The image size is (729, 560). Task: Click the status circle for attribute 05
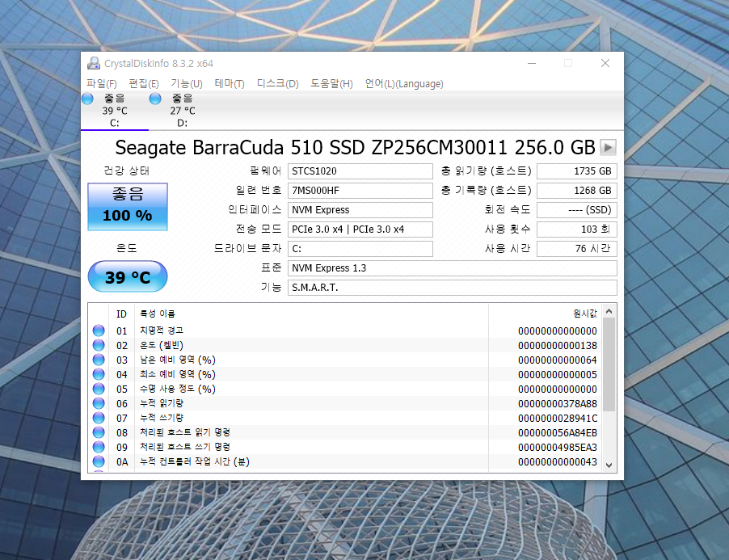(x=99, y=389)
